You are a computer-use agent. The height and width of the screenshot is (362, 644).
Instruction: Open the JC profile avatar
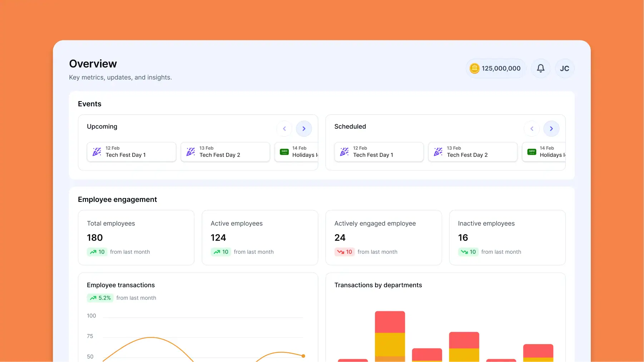pos(565,68)
